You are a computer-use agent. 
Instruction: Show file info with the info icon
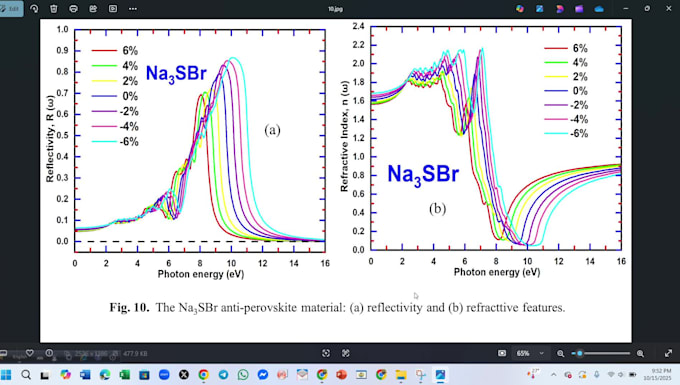tap(49, 353)
